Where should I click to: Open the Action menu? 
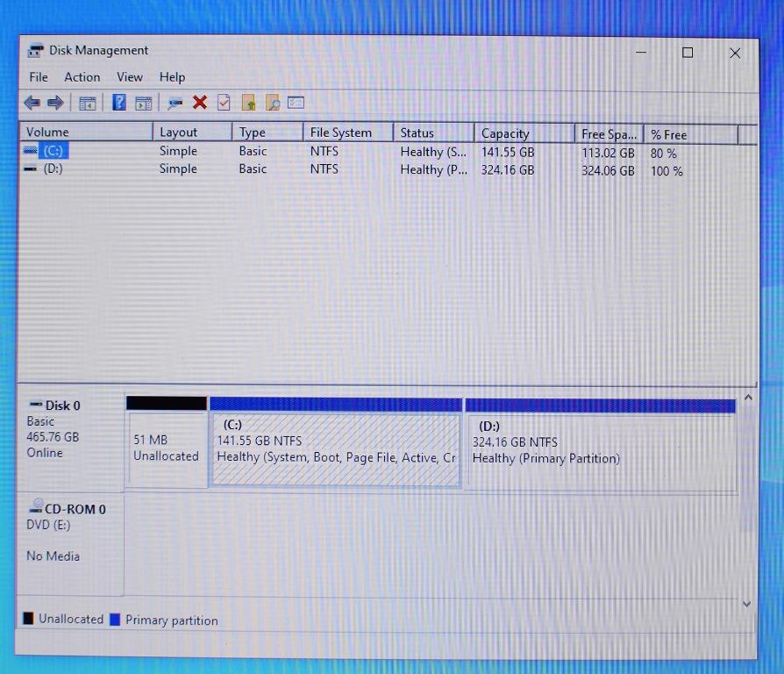pos(82,77)
